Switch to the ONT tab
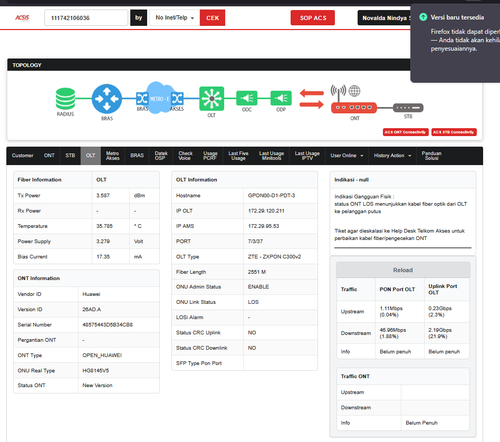Screen dimensions: 500x442 pyautogui.click(x=49, y=156)
